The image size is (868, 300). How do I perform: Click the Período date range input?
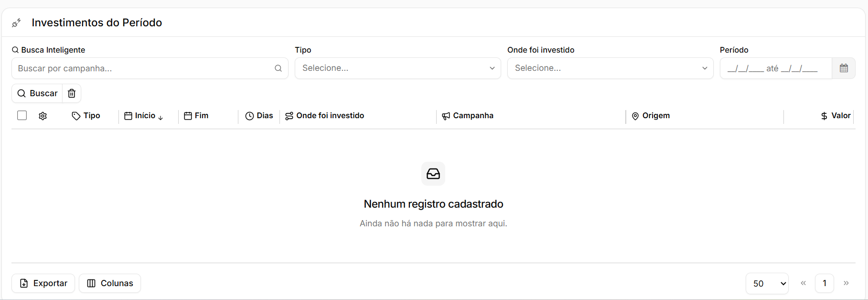tap(776, 68)
